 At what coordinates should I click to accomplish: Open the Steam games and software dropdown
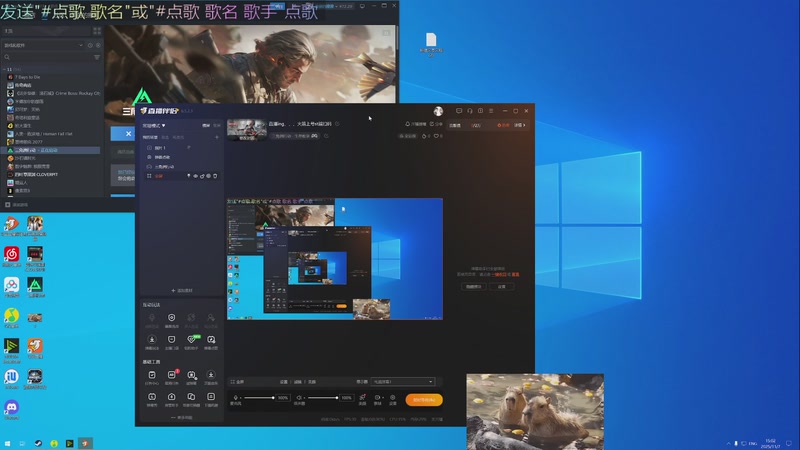44,45
